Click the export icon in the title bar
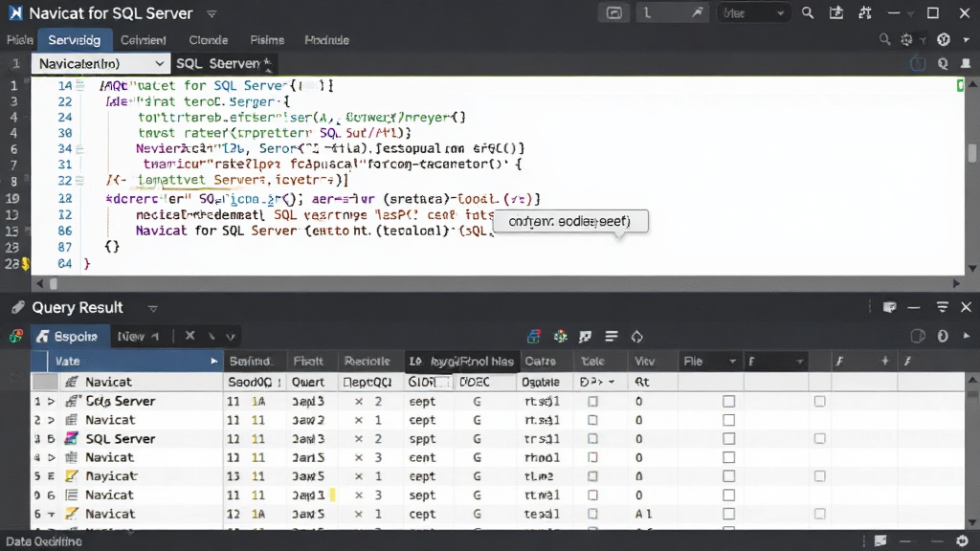980x551 pixels. pos(836,13)
